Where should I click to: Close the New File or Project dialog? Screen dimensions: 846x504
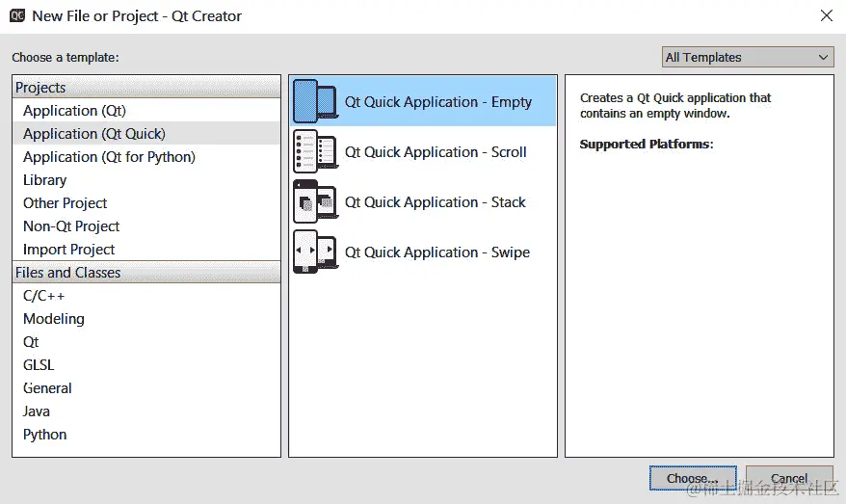[x=826, y=15]
